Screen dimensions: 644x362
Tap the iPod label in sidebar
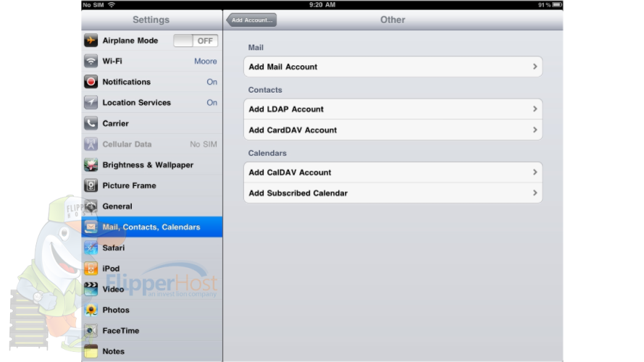tap(111, 269)
